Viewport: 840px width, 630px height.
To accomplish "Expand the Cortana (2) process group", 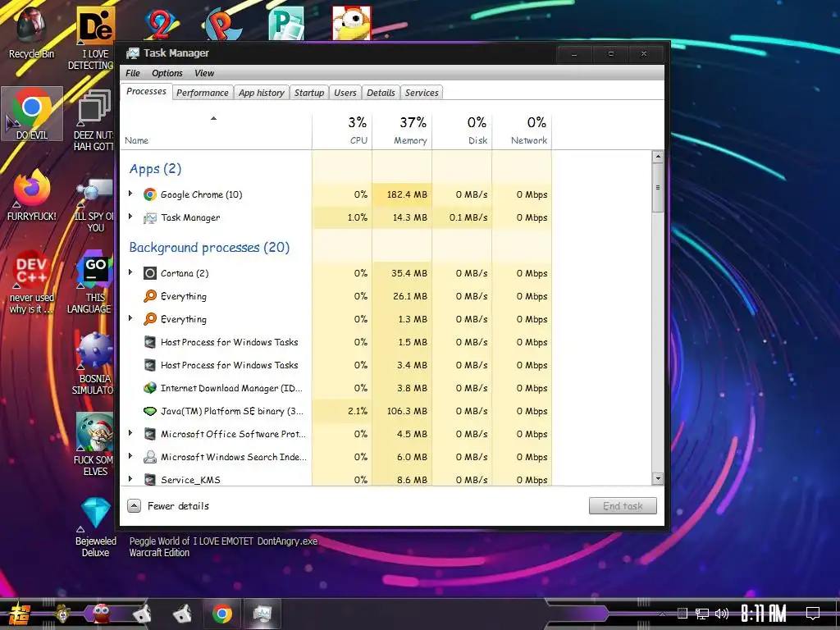I will (130, 272).
